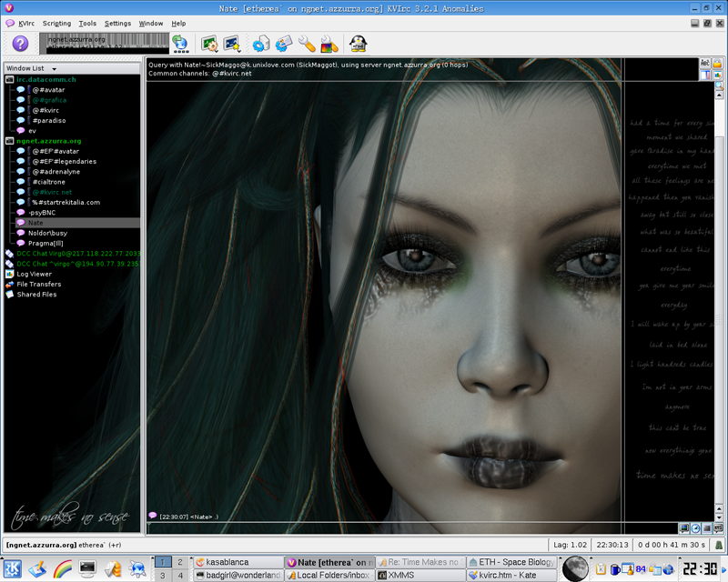The width and height of the screenshot is (728, 582).
Task: Open the registered users ID card icon
Action: point(284,44)
